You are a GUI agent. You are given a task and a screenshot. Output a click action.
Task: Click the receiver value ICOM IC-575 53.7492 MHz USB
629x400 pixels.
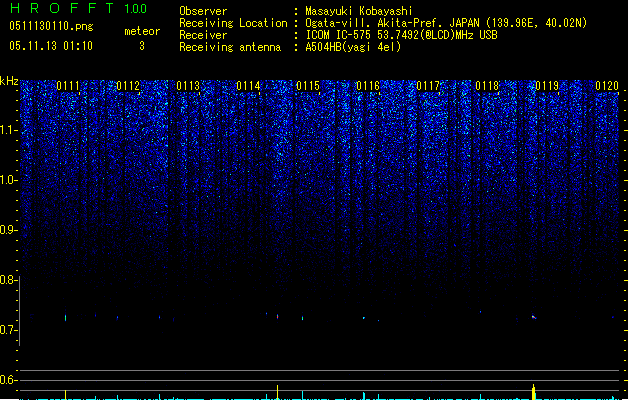(x=402, y=35)
